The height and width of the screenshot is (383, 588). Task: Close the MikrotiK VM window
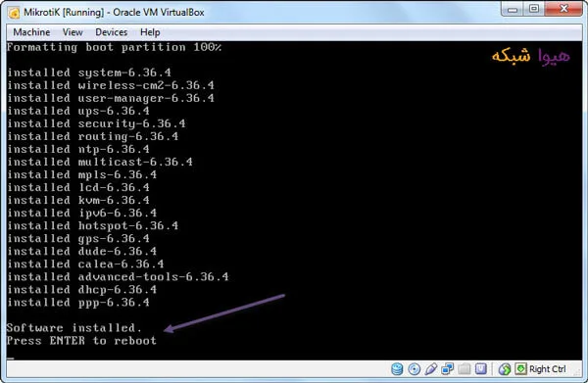click(x=563, y=10)
